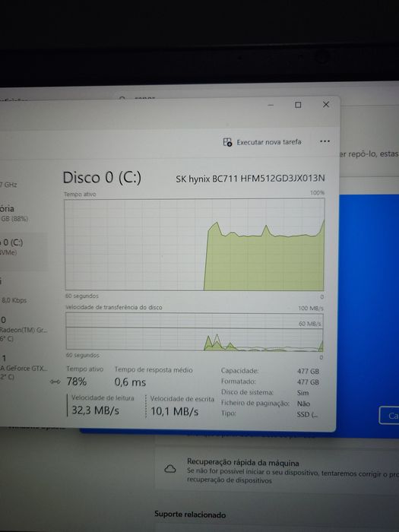
Task: Click the Executar nova tarefa button
Action: (x=262, y=142)
